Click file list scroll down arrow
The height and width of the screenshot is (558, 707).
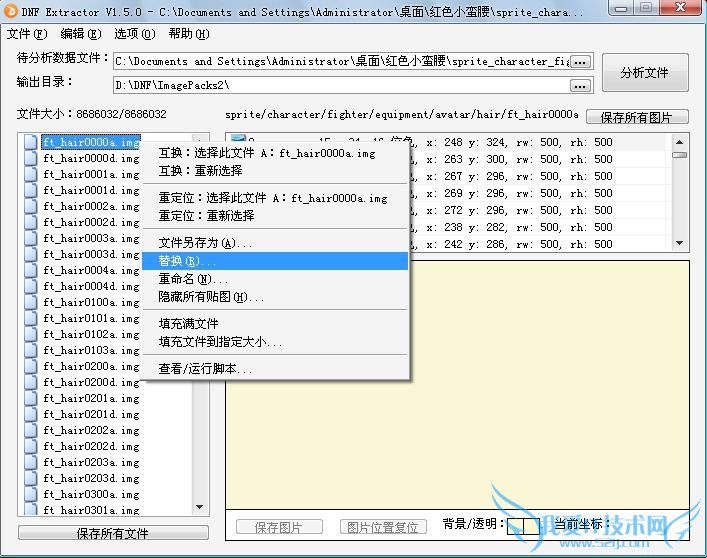(x=199, y=508)
